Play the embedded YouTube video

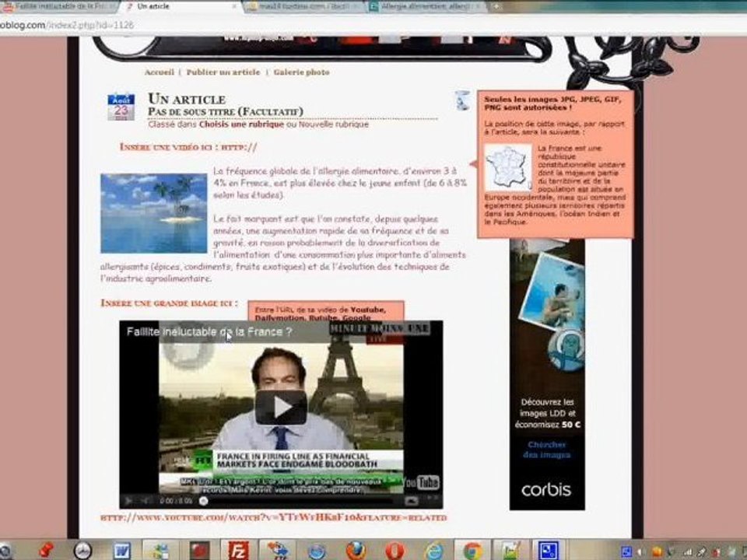click(281, 407)
